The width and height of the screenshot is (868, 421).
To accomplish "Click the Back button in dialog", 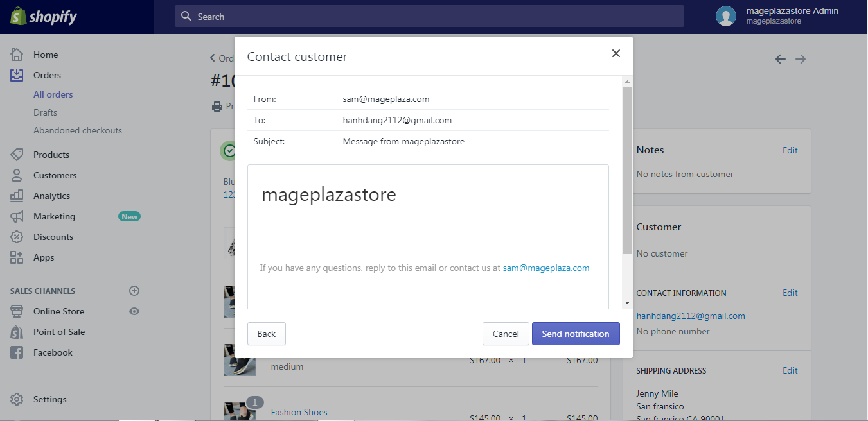I will pos(267,334).
